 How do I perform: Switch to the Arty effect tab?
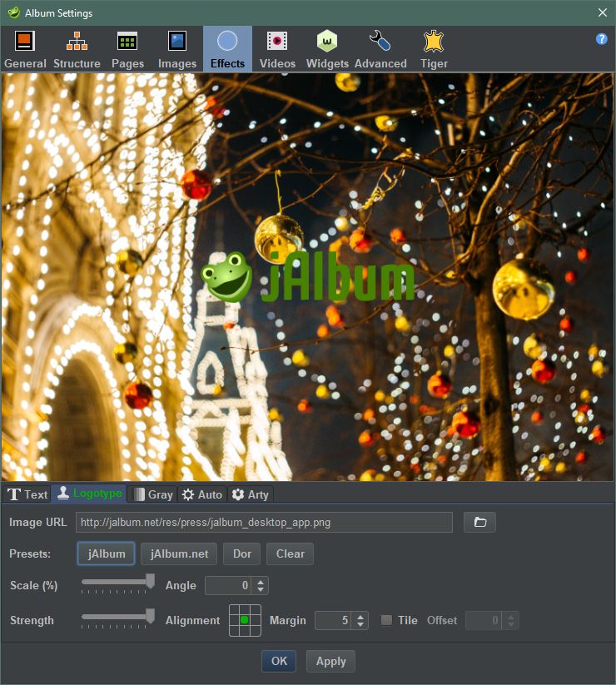point(251,494)
